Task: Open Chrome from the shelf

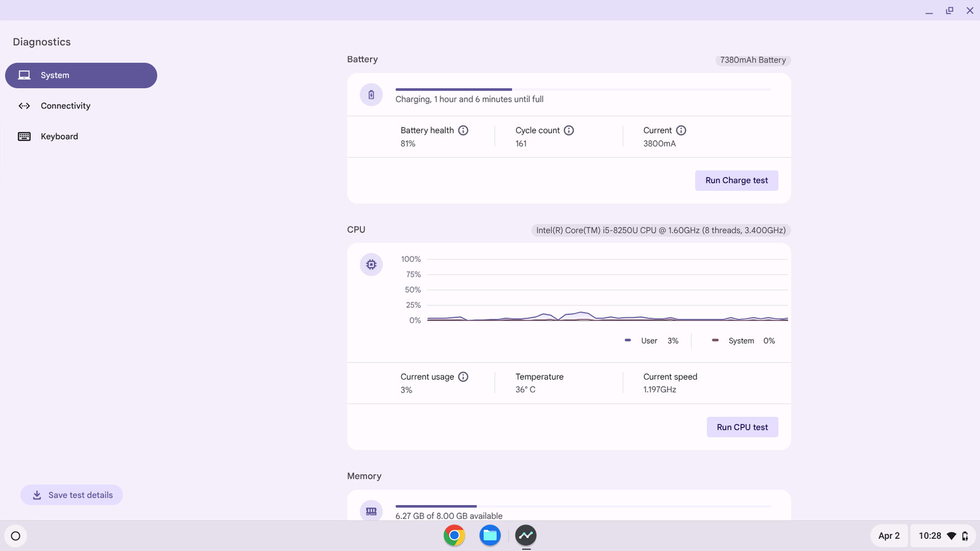Action: (454, 536)
